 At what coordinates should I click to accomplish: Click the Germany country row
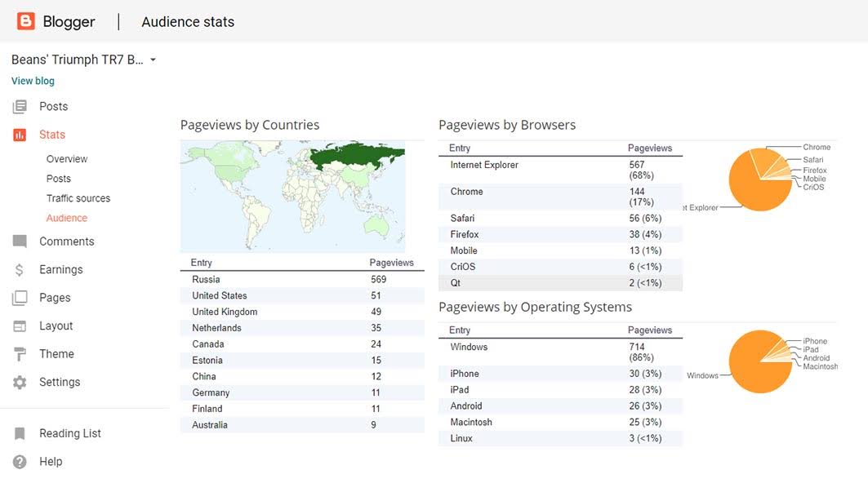[x=302, y=392]
